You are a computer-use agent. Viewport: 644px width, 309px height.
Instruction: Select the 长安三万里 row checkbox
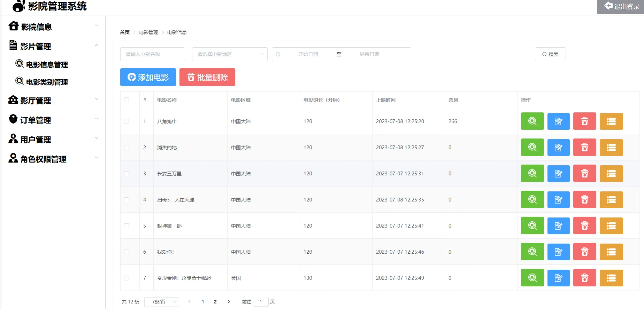tap(127, 174)
